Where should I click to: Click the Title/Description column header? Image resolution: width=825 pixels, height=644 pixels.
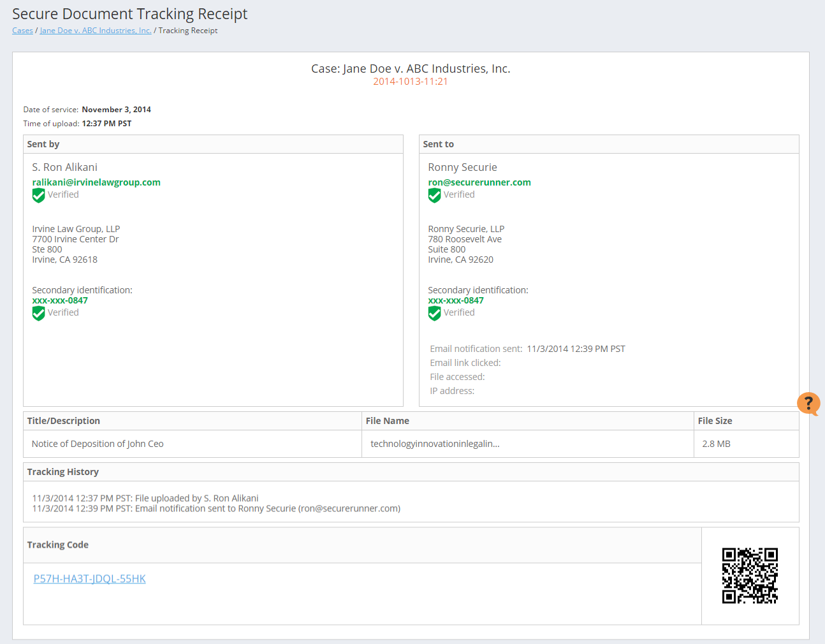tap(64, 421)
